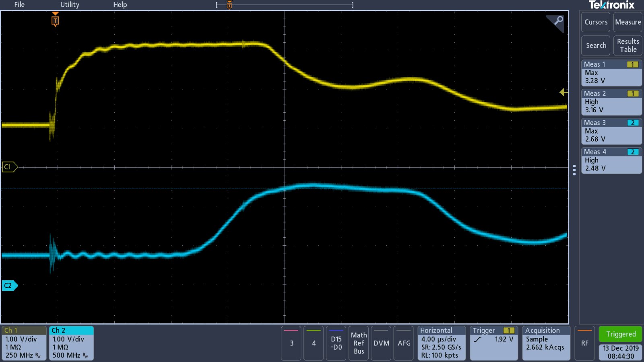Click the Tektronix logo

click(611, 5)
